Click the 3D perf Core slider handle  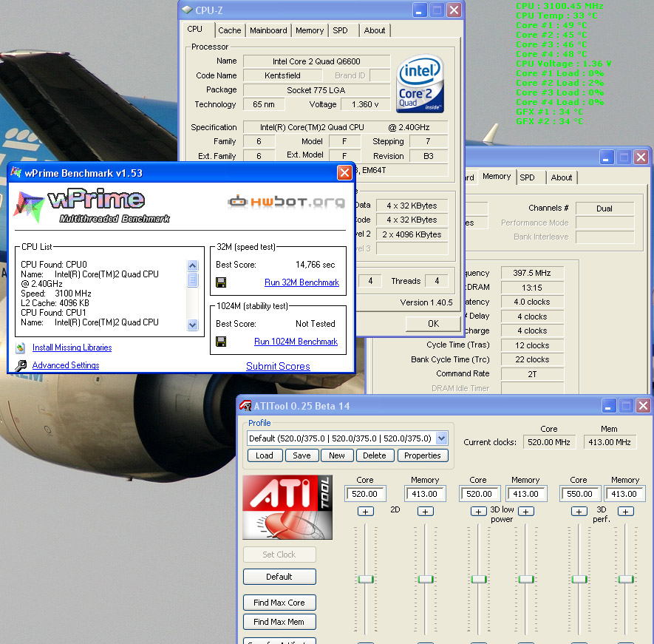(x=579, y=580)
